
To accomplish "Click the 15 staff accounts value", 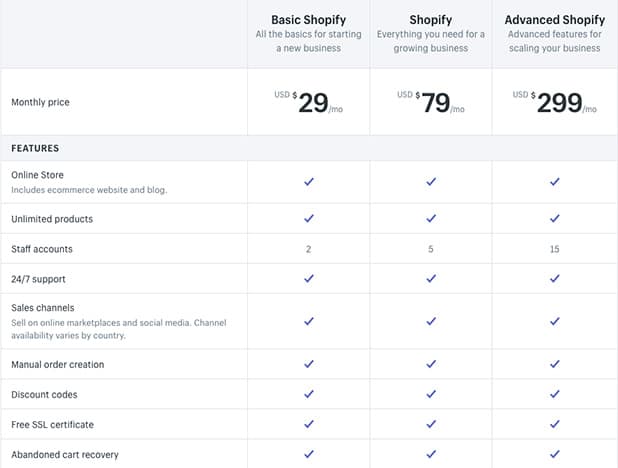I will click(x=554, y=249).
